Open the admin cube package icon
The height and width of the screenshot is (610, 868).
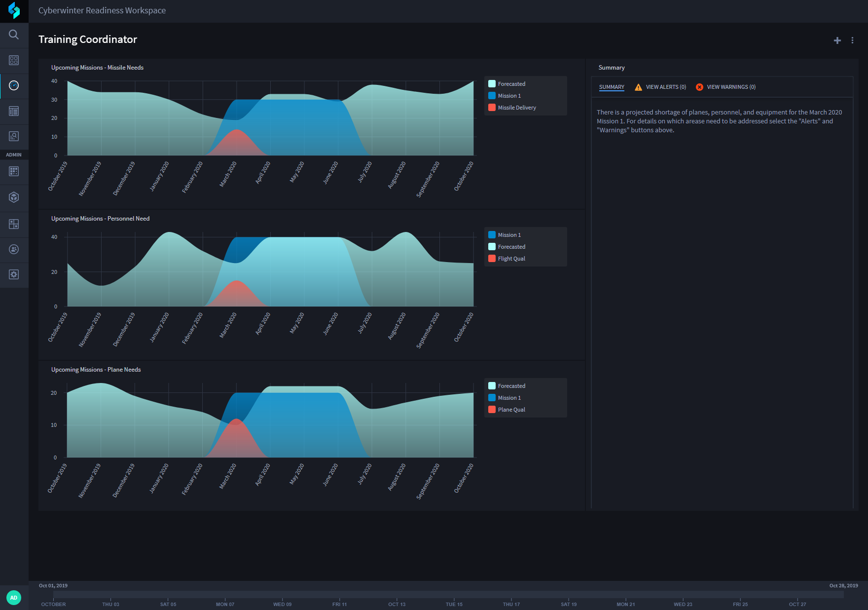point(14,197)
